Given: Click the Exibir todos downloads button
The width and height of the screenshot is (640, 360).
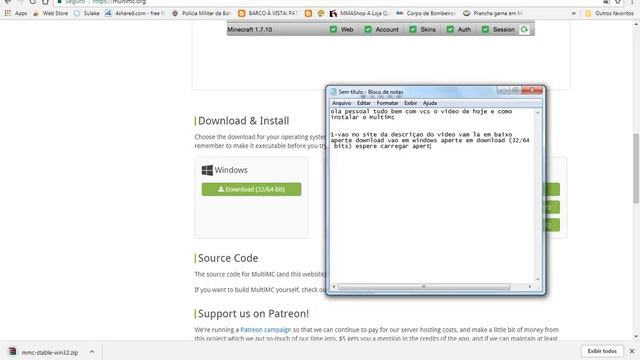Looking at the screenshot, I should 602,351.
